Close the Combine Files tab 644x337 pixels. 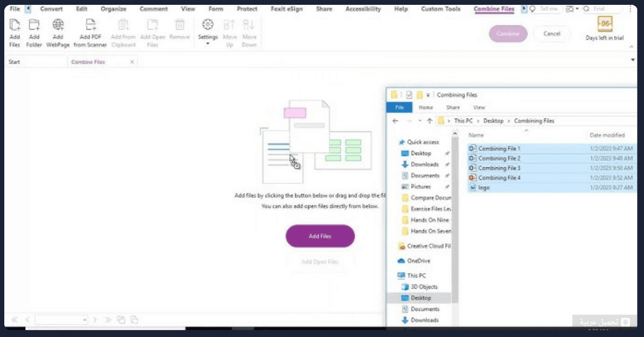[x=132, y=62]
